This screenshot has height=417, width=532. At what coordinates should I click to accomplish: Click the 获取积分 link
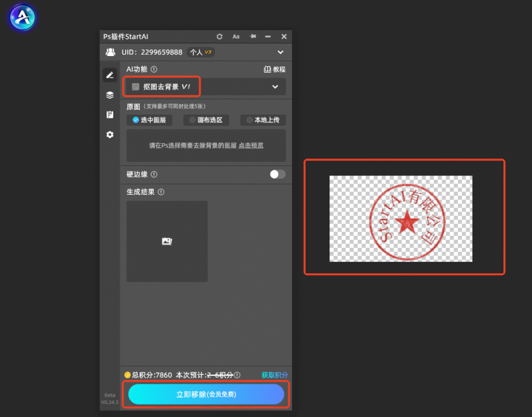[x=274, y=375]
